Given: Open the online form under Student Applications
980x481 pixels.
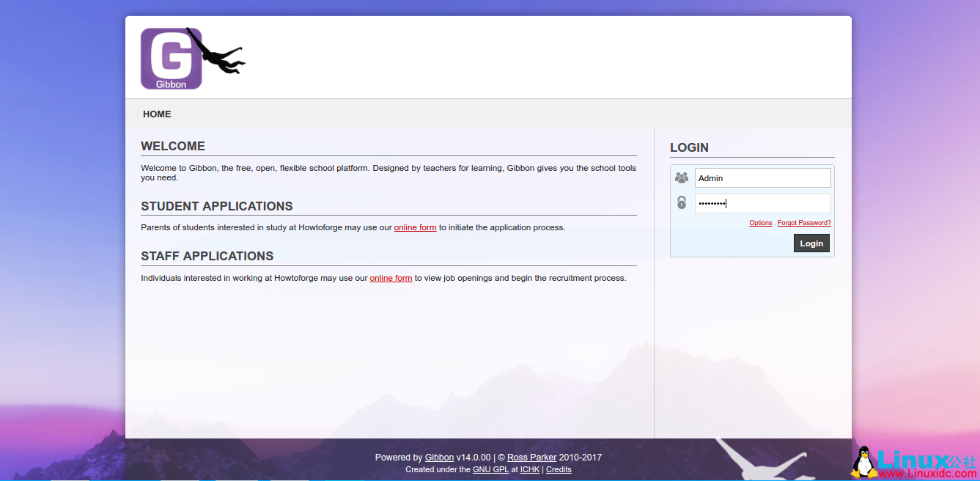Looking at the screenshot, I should click(x=415, y=227).
